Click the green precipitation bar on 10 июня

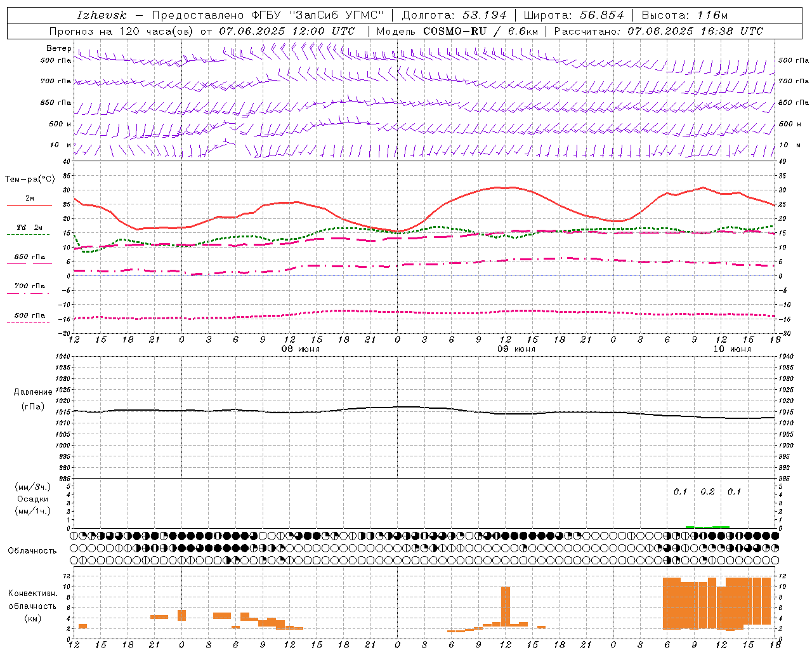tap(707, 527)
